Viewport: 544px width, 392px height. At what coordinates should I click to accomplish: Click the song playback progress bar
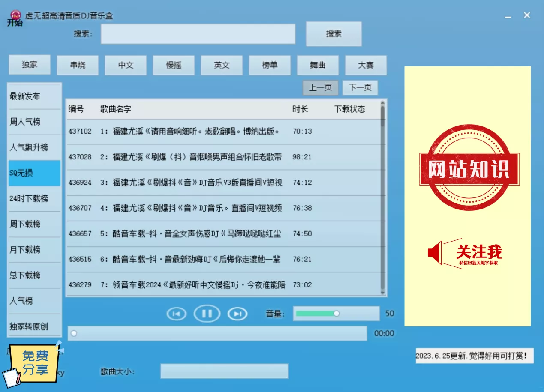pos(217,333)
